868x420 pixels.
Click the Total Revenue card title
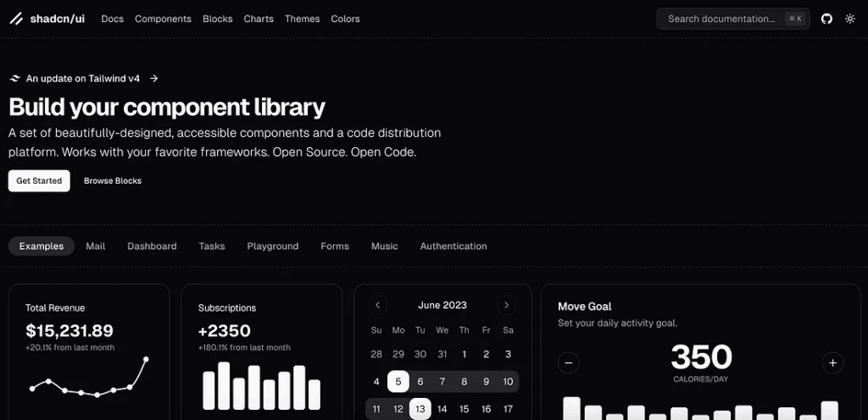tap(55, 308)
